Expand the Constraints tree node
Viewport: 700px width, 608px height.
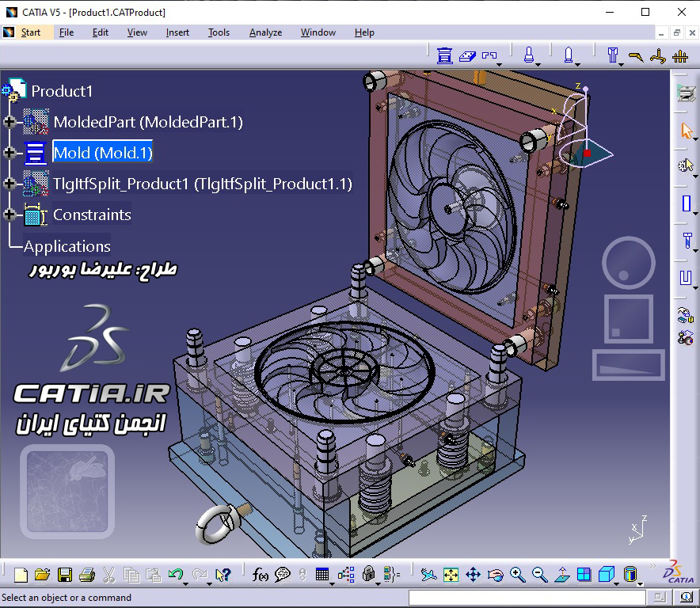point(9,215)
